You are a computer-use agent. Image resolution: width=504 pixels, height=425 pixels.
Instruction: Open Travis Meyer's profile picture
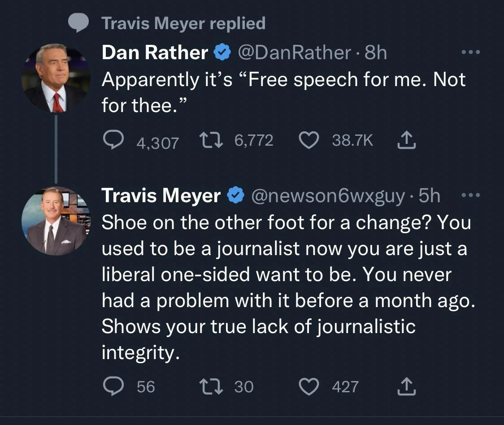pos(56,221)
